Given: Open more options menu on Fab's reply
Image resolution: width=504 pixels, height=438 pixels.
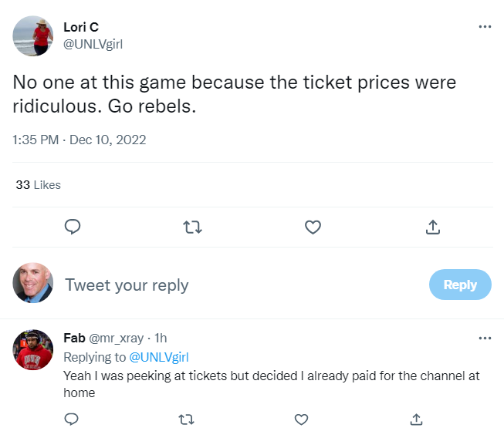Looking at the screenshot, I should [485, 338].
